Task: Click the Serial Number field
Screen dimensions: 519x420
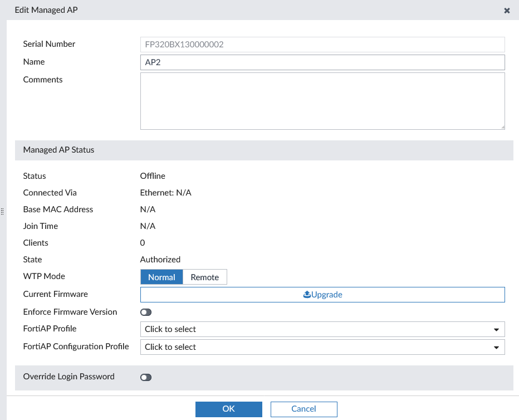Action: click(x=322, y=44)
